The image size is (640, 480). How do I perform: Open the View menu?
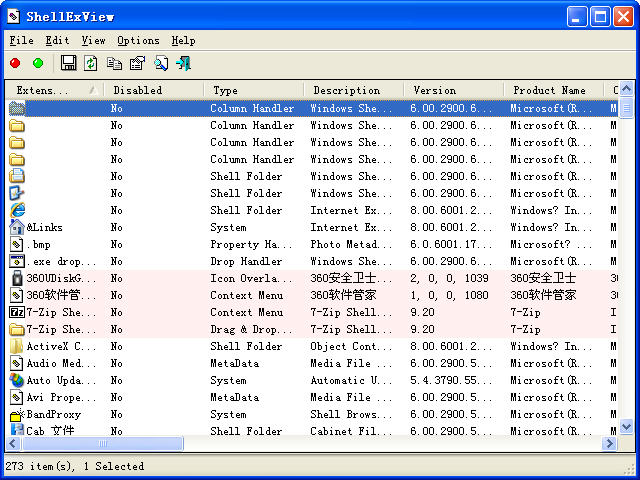click(93, 40)
